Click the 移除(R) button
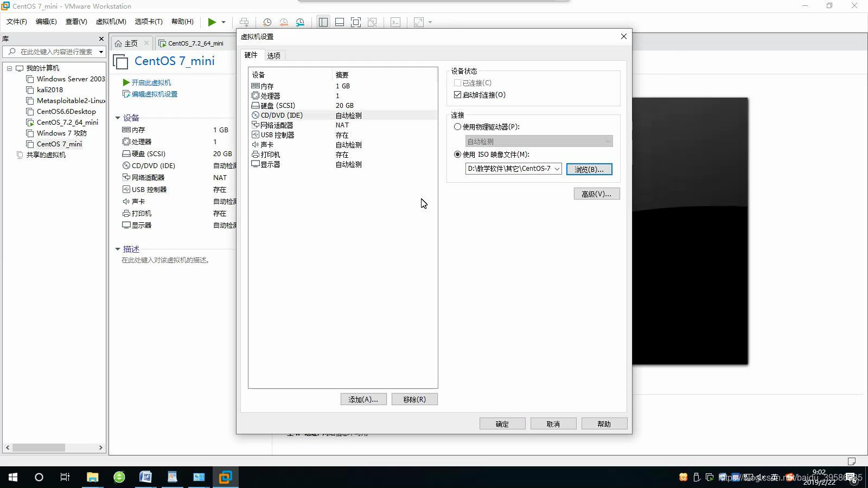Screen dimensions: 868x488 [414, 399]
